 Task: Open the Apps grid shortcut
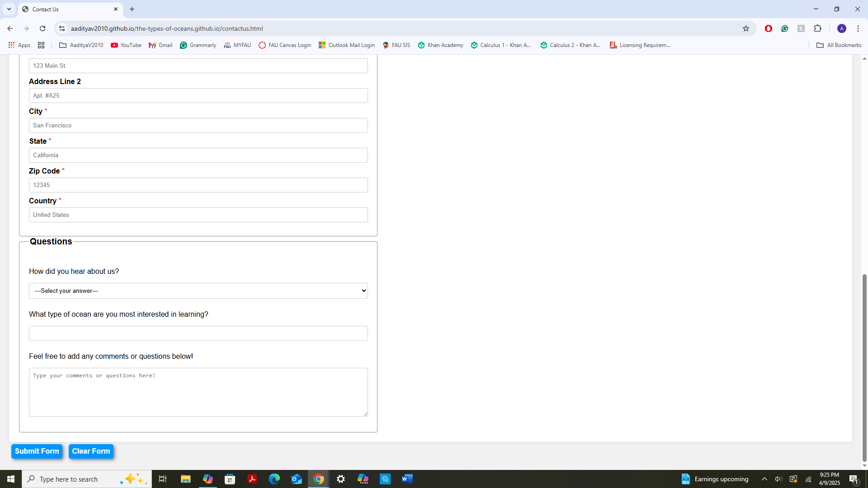19,45
